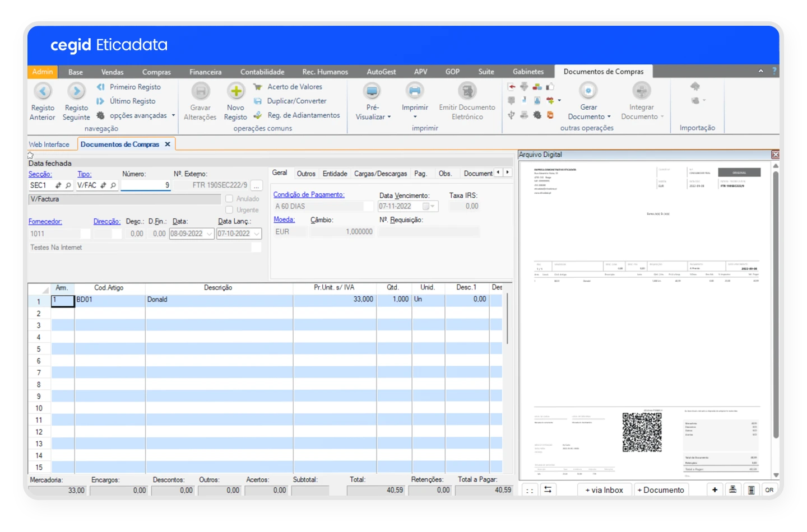
Task: Open the Data Vencimento calendar dropdown
Action: coord(432,206)
